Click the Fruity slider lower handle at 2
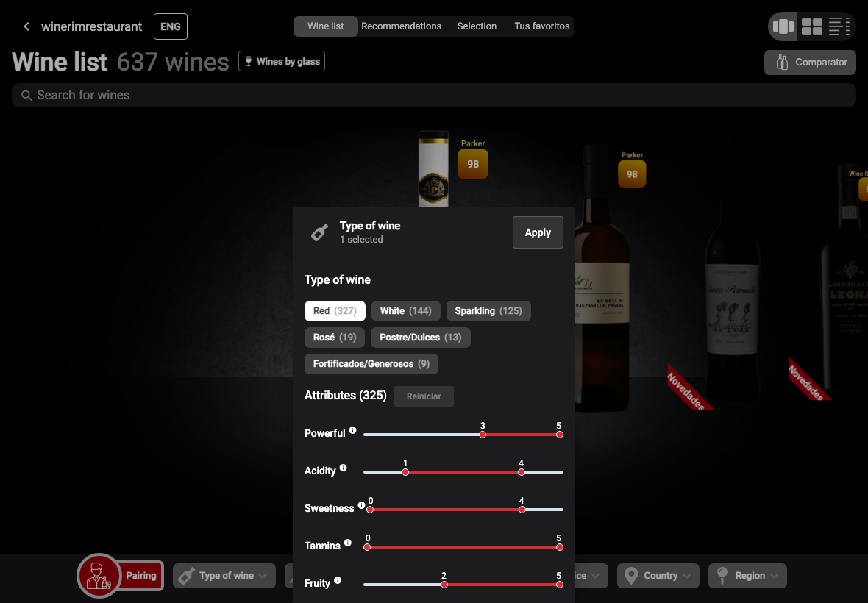 [x=444, y=585]
